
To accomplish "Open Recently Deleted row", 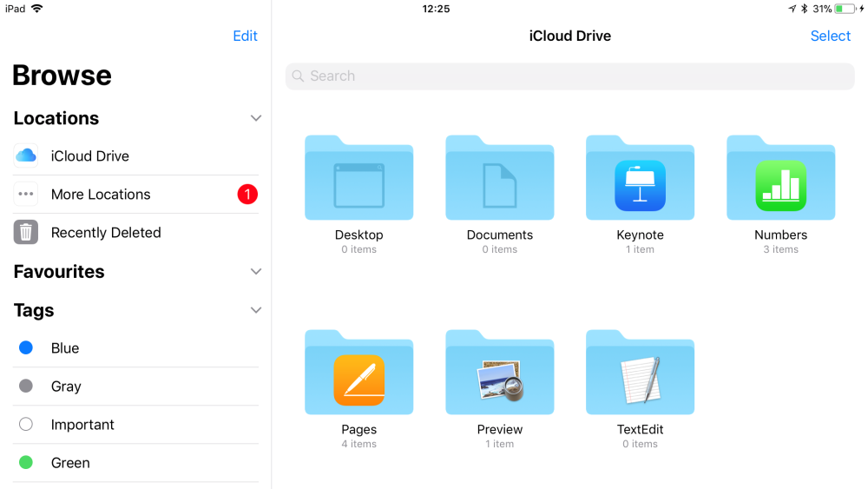I will click(x=135, y=232).
